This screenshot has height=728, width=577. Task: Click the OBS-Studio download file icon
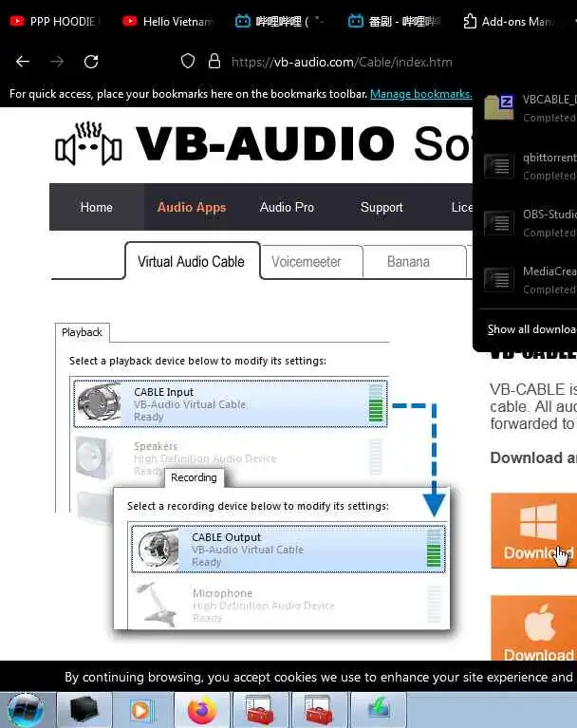click(x=499, y=223)
